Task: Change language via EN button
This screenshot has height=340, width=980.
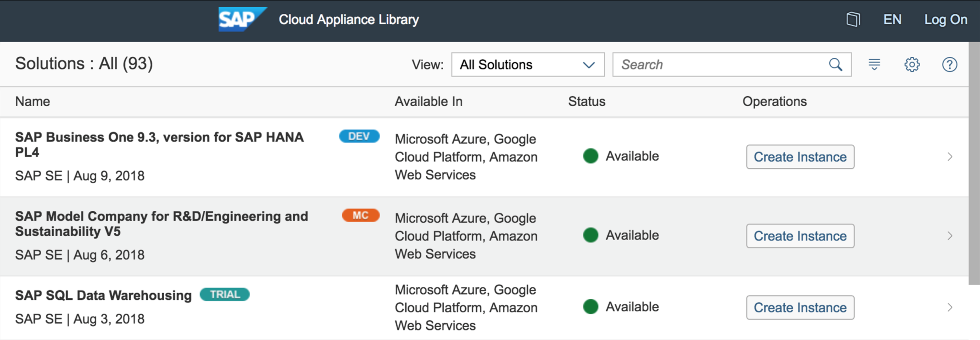Action: point(892,19)
